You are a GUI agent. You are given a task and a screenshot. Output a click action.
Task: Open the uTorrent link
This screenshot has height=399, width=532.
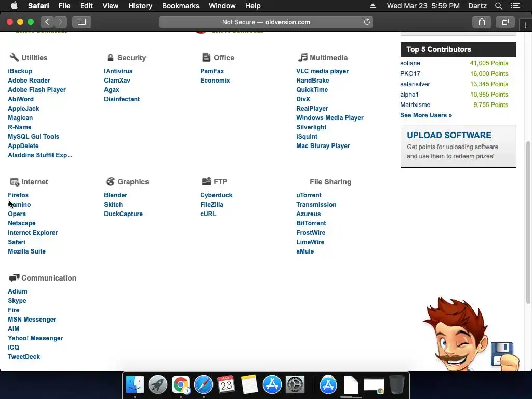click(309, 195)
